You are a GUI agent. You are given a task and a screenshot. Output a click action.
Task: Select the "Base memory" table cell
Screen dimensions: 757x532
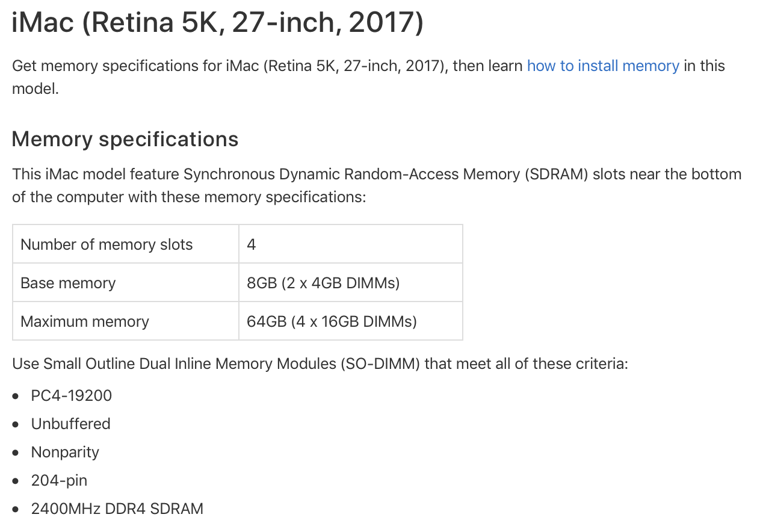coord(126,283)
